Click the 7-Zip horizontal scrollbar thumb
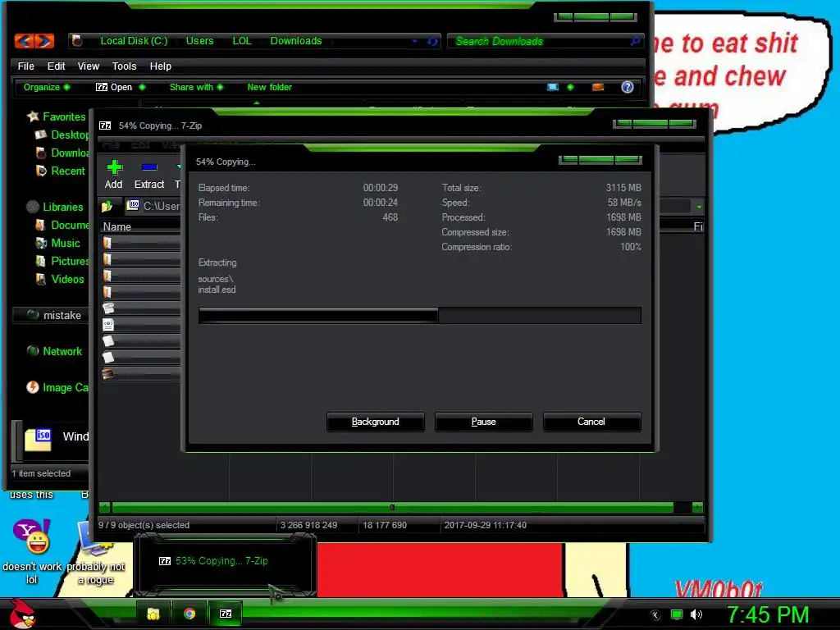Image resolution: width=840 pixels, height=630 pixels. 392,507
